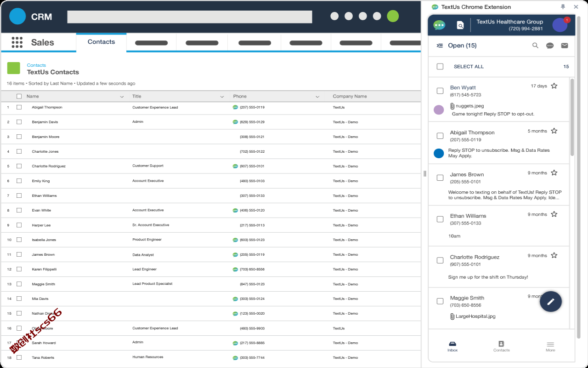Open the Sarah Howard contact record

click(x=44, y=343)
